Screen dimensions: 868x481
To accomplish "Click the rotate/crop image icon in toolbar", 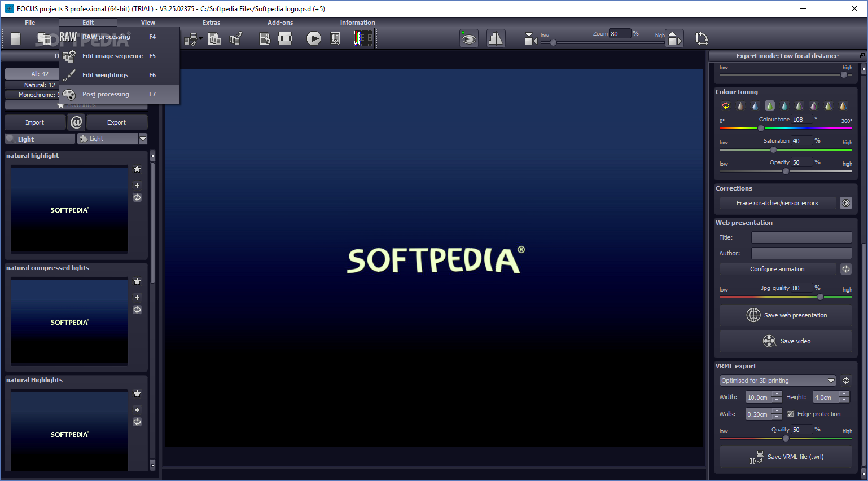I will pyautogui.click(x=702, y=38).
